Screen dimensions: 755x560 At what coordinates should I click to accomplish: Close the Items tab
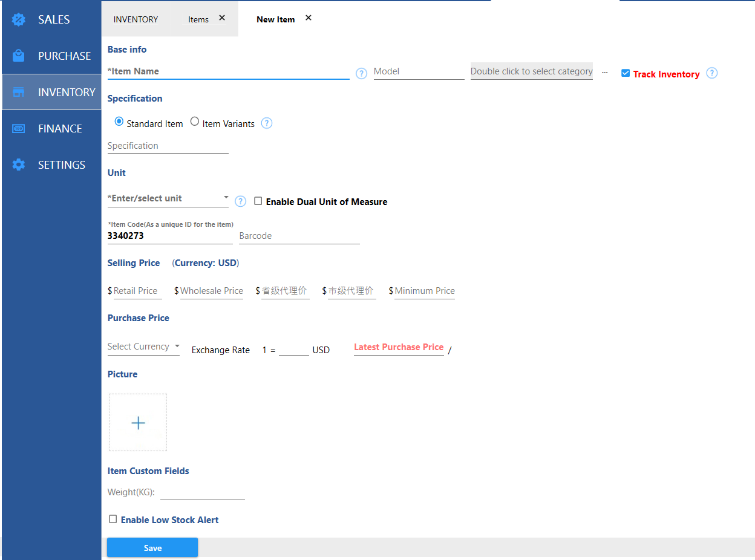pos(222,18)
